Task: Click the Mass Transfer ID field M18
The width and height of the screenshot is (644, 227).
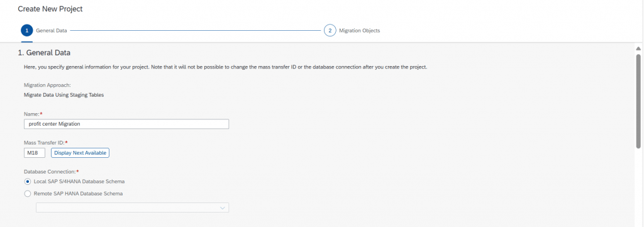Action: (x=35, y=153)
